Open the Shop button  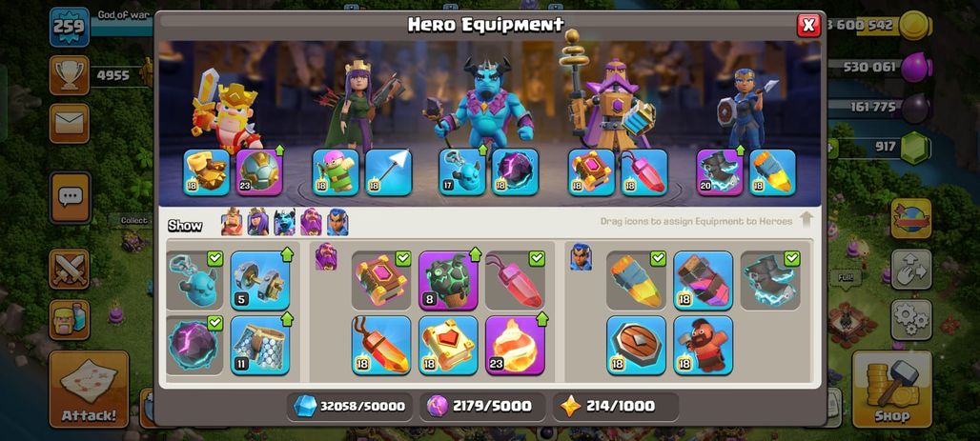[x=892, y=390]
